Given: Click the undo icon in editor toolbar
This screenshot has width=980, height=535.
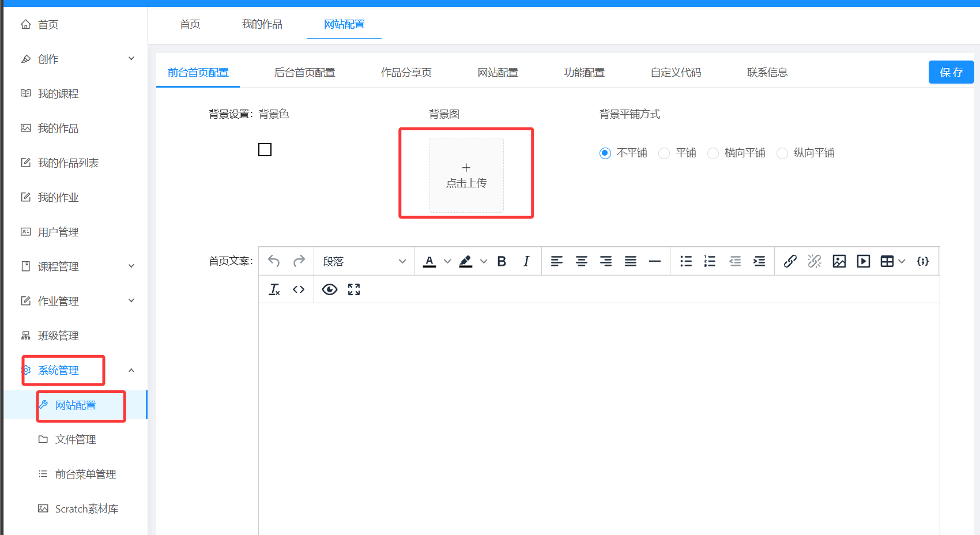Looking at the screenshot, I should [274, 261].
